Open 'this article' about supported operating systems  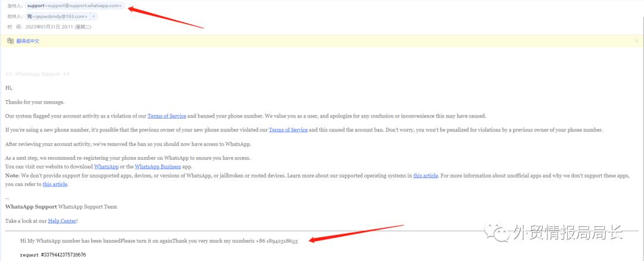(x=425, y=176)
